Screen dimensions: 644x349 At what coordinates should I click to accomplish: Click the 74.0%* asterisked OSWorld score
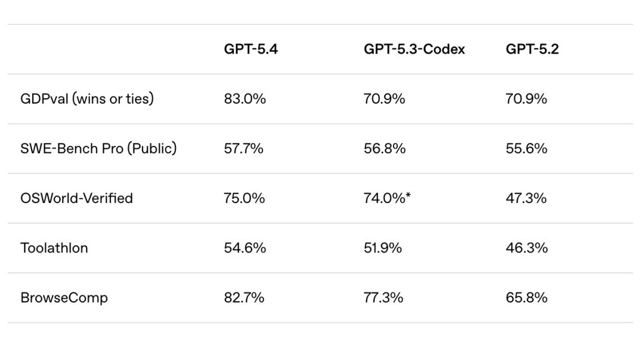pyautogui.click(x=387, y=198)
